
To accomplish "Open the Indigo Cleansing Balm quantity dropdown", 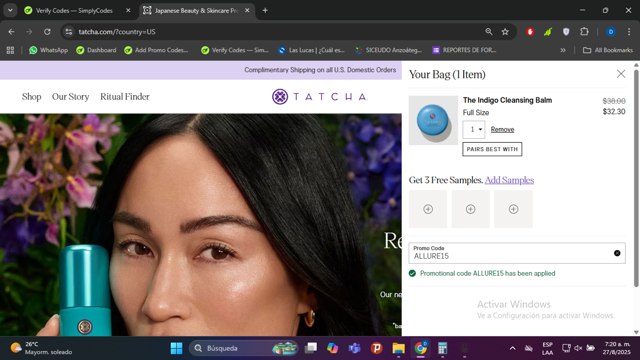I will (474, 129).
